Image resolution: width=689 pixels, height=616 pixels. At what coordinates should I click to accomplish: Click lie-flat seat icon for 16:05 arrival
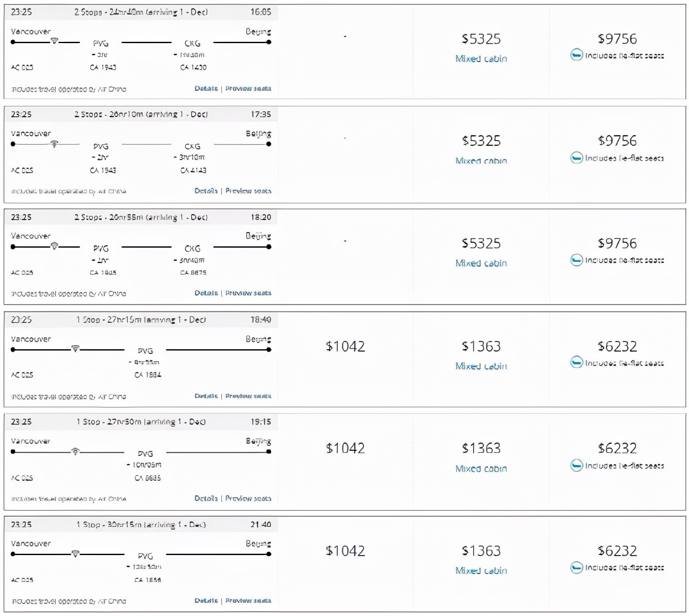click(576, 56)
